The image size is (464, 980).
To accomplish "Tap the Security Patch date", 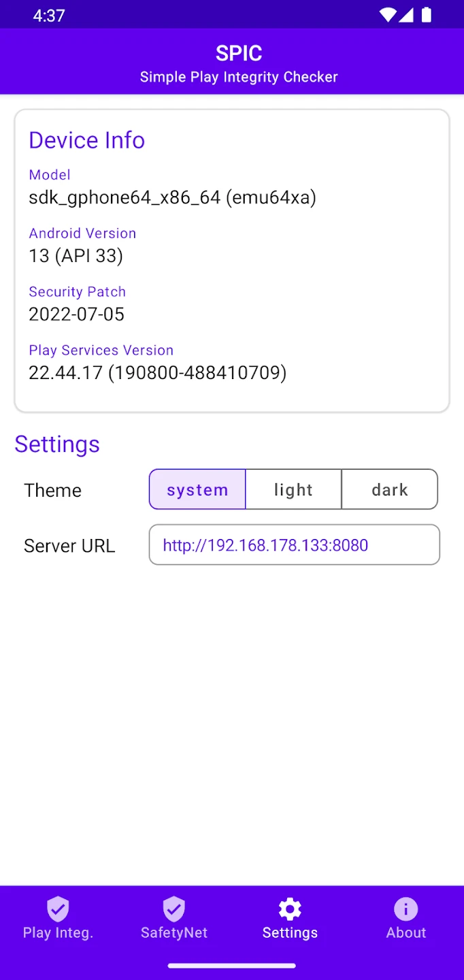I will tap(76, 314).
